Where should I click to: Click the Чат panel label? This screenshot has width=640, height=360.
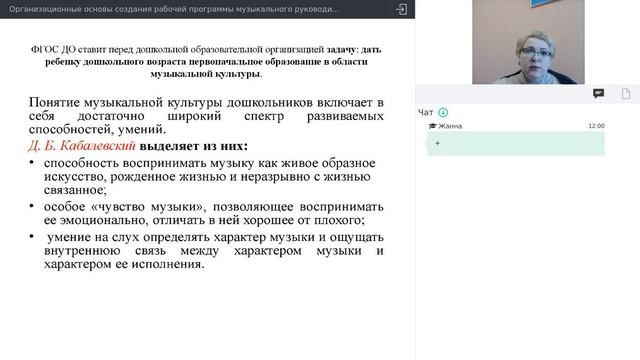pyautogui.click(x=425, y=112)
